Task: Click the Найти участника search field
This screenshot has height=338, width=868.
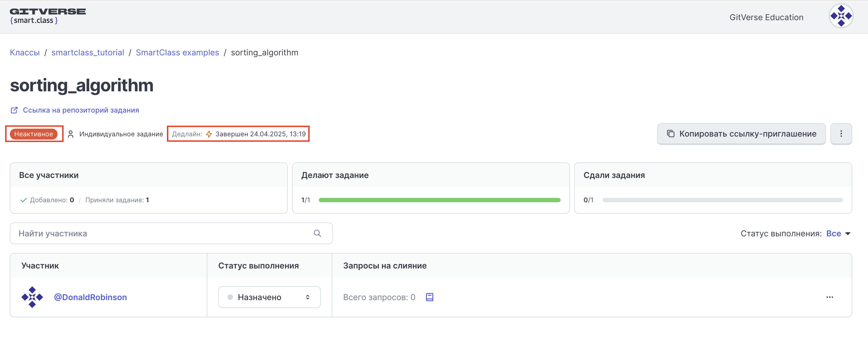Action: point(171,233)
